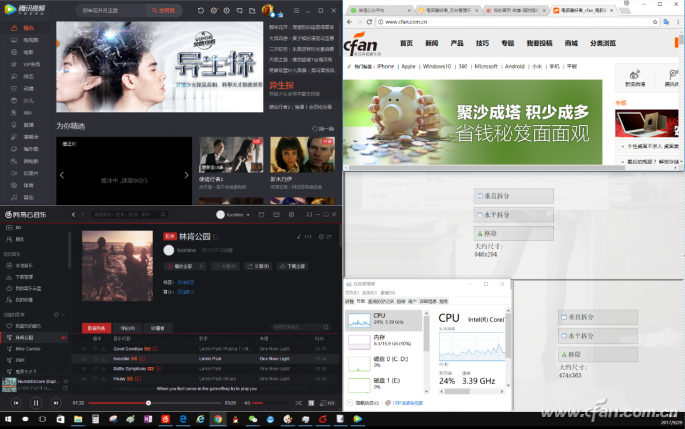Image resolution: width=685 pixels, height=429 pixels.
Task: Collapse the 创建的歌单 playlist section
Action: 64,315
